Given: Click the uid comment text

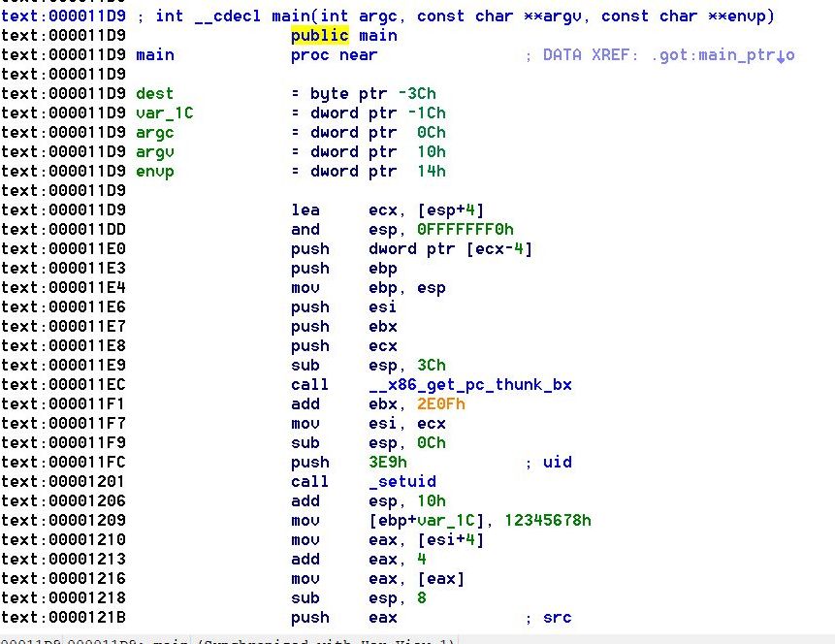Looking at the screenshot, I should pyautogui.click(x=557, y=462).
